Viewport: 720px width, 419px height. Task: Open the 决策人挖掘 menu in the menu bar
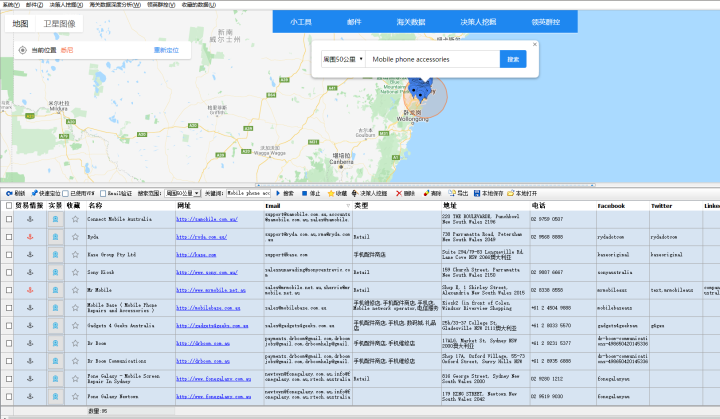(x=66, y=5)
